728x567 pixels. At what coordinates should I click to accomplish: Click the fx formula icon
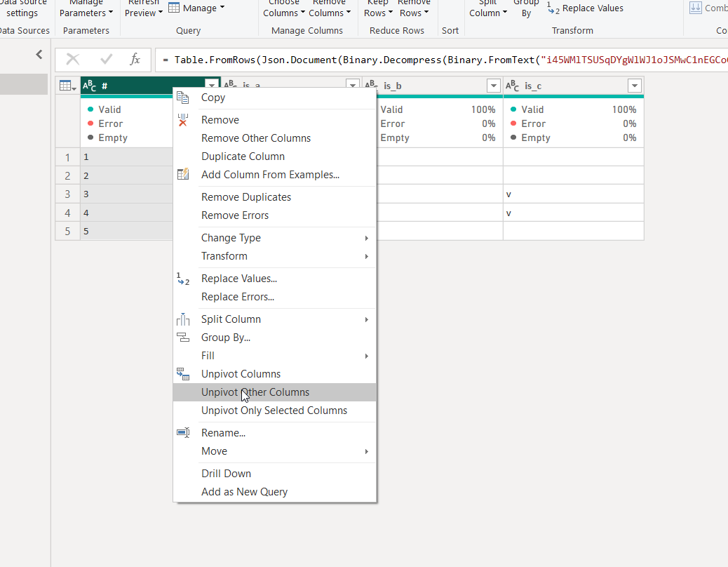[x=135, y=60]
